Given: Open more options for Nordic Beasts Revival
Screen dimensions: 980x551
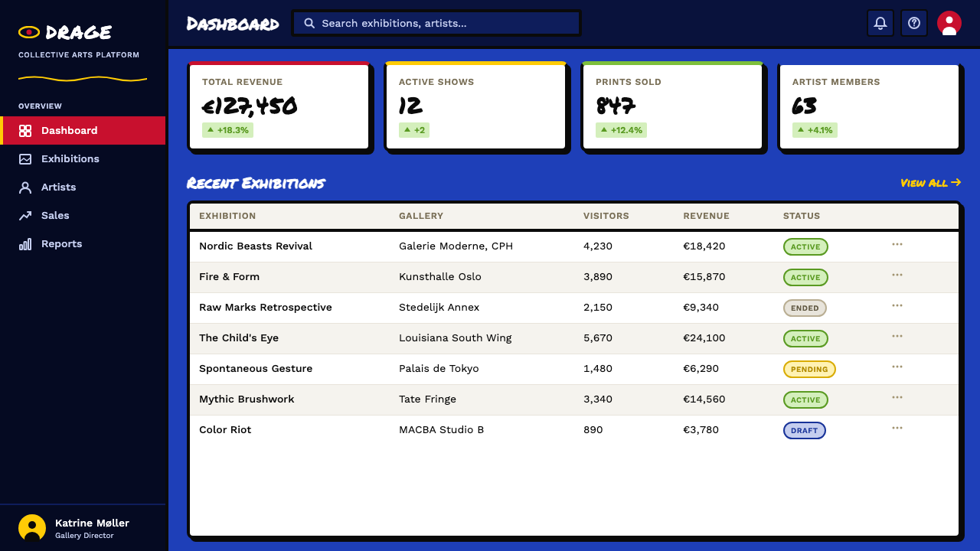Looking at the screenshot, I should [897, 244].
